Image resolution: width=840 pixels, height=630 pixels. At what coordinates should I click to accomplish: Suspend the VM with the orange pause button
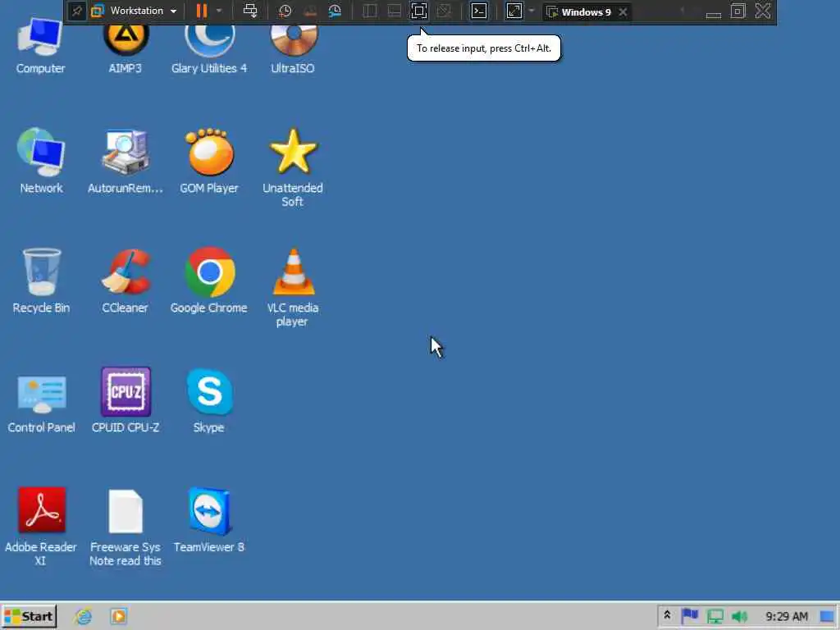[202, 11]
